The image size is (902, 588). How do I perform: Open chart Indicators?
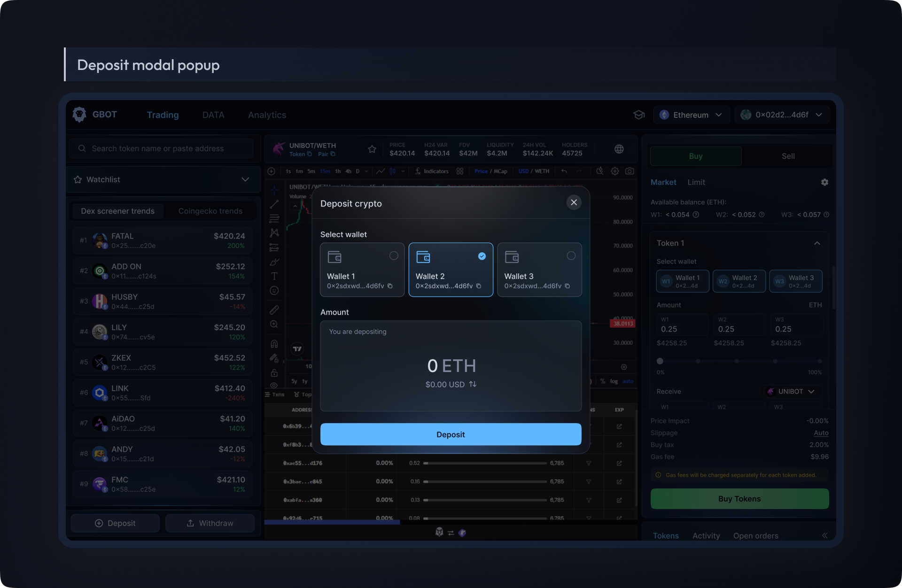pos(432,171)
